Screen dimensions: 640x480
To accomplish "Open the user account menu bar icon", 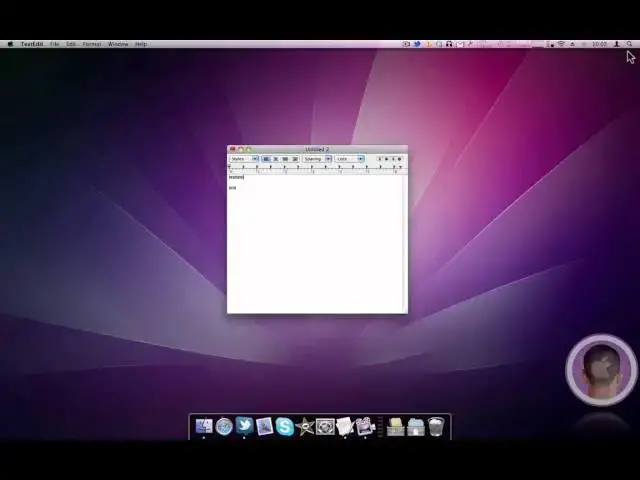I will pos(617,44).
